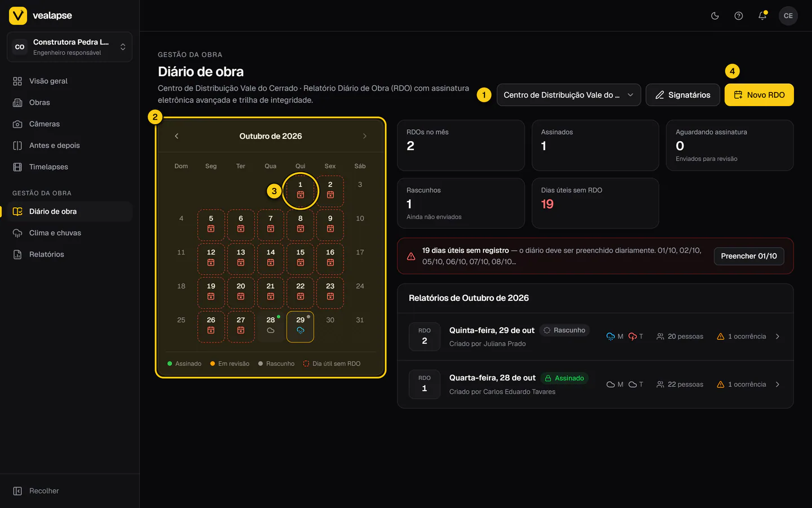
Task: Choose calendar day 20
Action: tap(241, 292)
